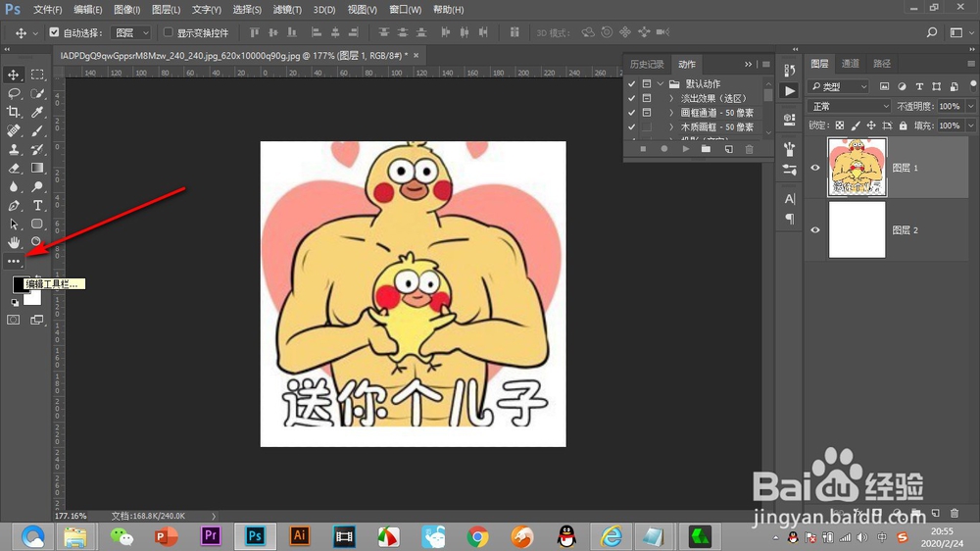Image resolution: width=980 pixels, height=551 pixels.
Task: Switch to the 通道 tab
Action: pyautogui.click(x=850, y=63)
